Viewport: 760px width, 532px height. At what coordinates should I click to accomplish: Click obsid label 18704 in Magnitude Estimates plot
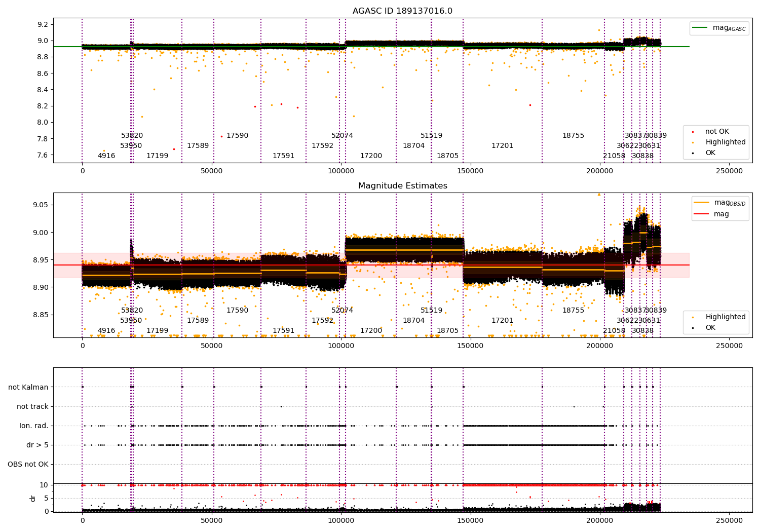(x=414, y=321)
